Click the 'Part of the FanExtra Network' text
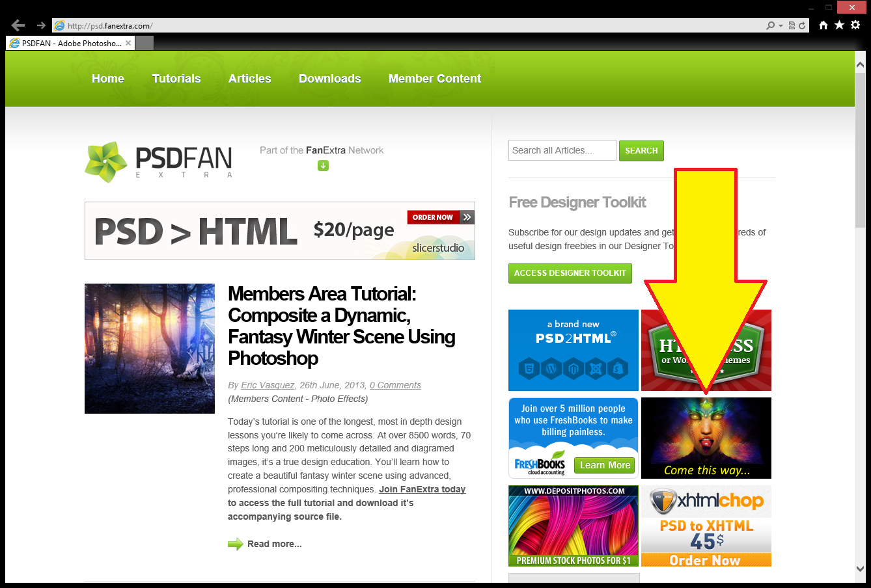871x588 pixels. pyautogui.click(x=322, y=150)
